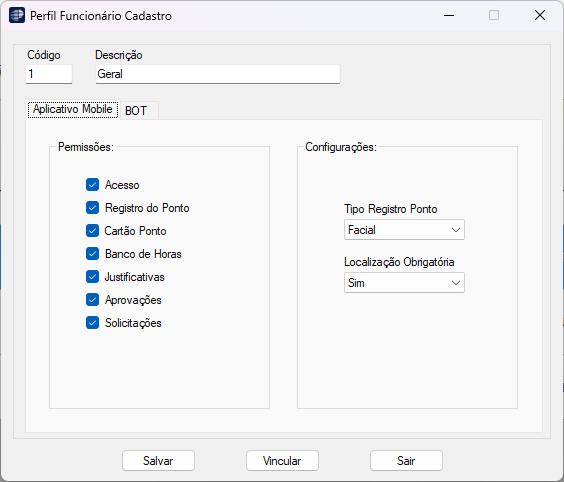Select the Aplicativo Mobile tab

pyautogui.click(x=73, y=109)
